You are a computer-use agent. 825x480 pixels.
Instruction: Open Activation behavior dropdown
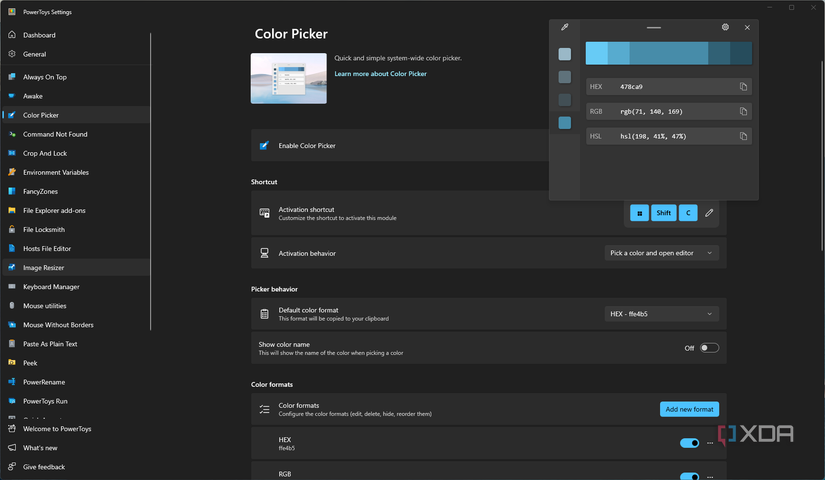661,253
